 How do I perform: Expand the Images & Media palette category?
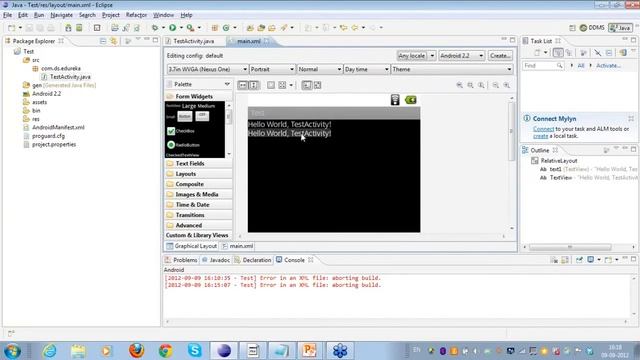tap(198, 194)
